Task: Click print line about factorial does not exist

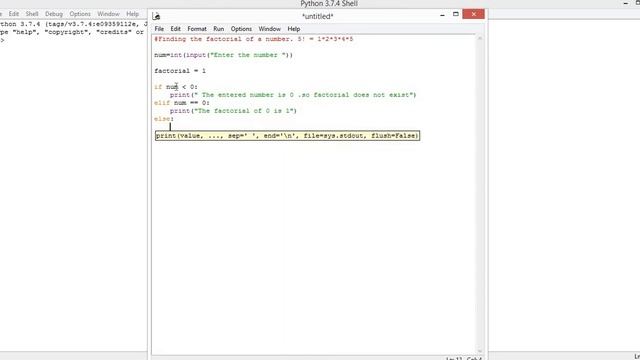Action: pyautogui.click(x=293, y=95)
